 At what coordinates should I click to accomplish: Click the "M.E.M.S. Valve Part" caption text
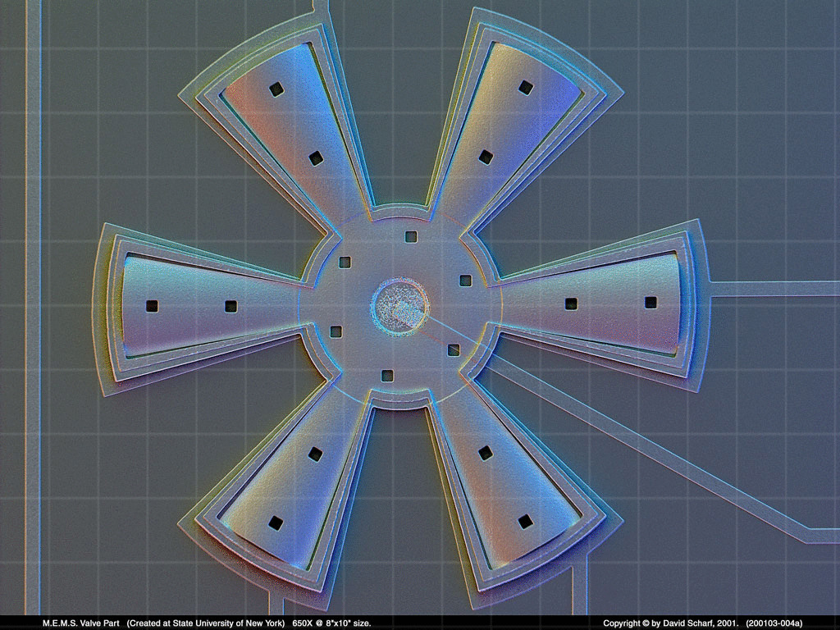(x=81, y=623)
